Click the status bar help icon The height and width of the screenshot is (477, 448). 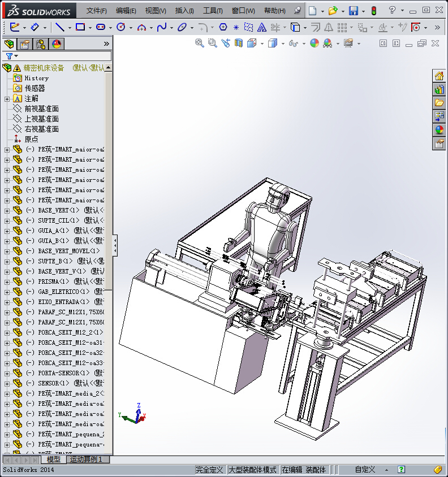click(402, 470)
